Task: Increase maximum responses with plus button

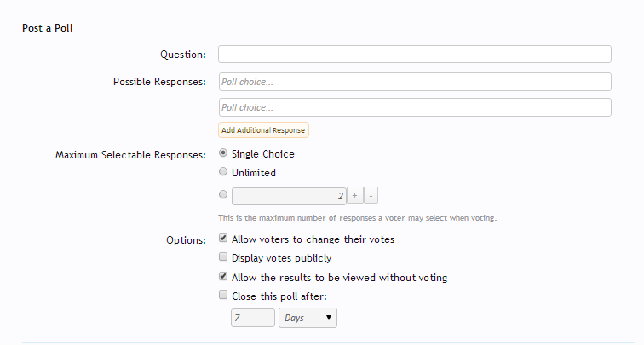Action: point(355,196)
